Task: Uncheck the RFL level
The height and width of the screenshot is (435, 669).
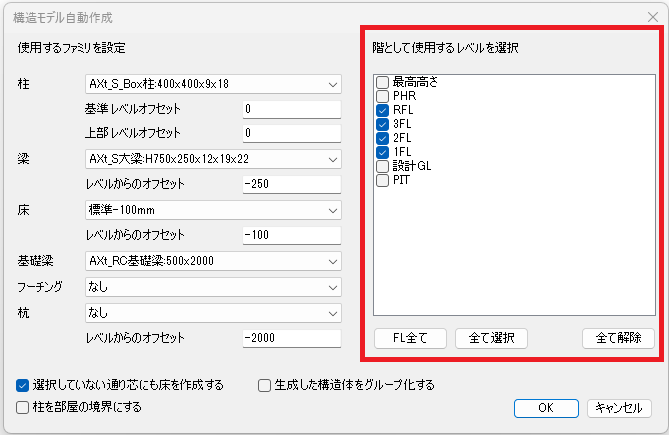Action: tap(382, 110)
